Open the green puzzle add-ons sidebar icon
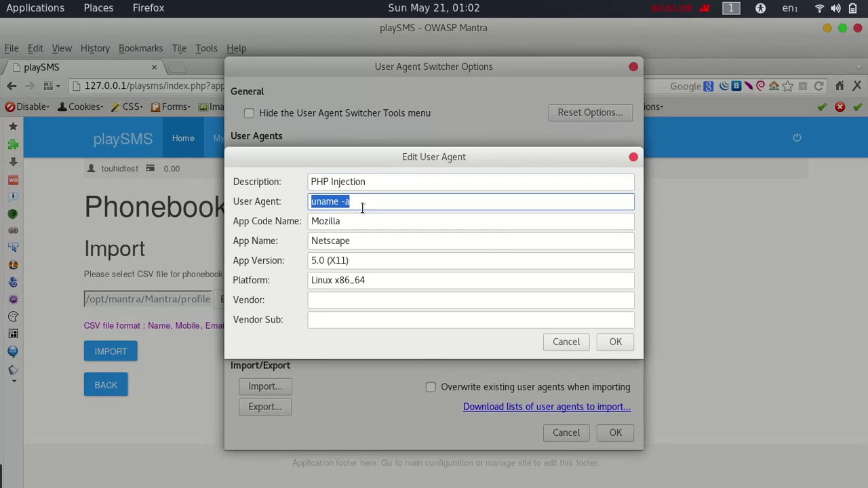 13,144
